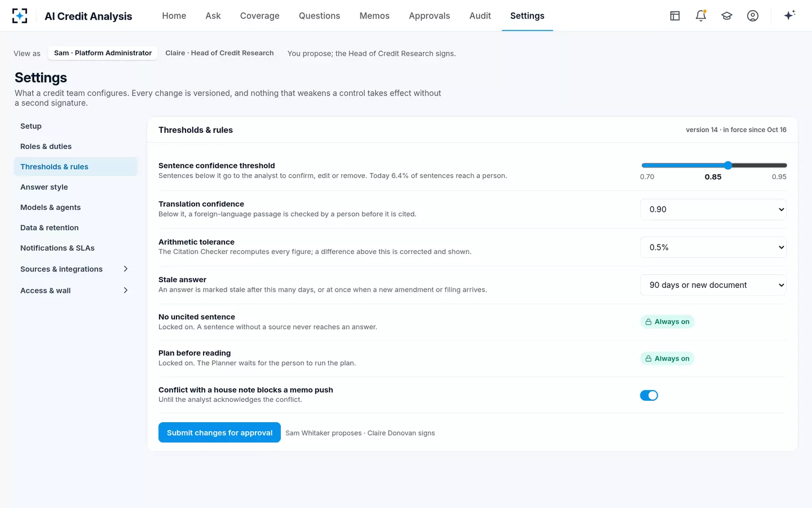Click the Always on badge for Plan before reading
This screenshot has width=812, height=508.
click(x=667, y=358)
